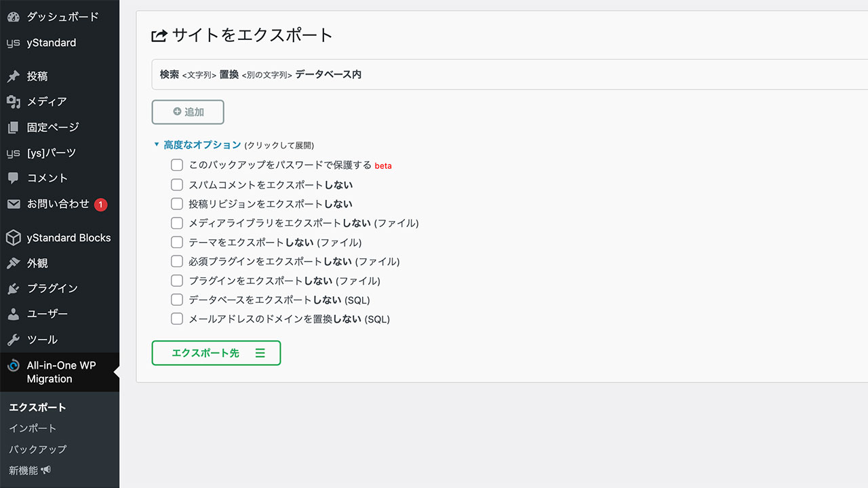Click the paintbrush icon for 外観
The height and width of the screenshot is (488, 868).
click(x=13, y=263)
